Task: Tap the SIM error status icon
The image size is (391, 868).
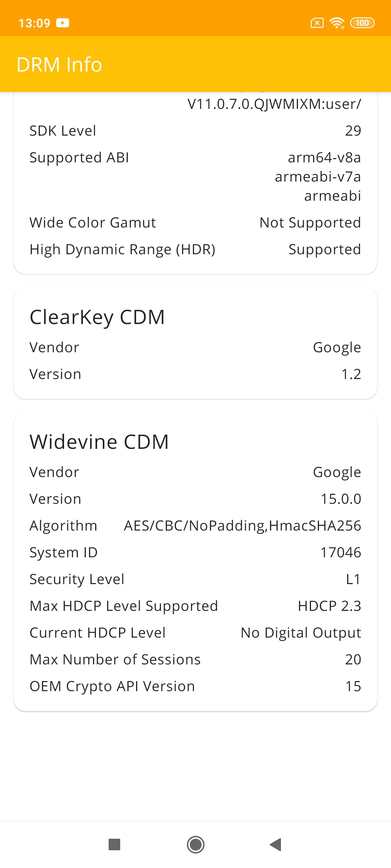Action: pyautogui.click(x=317, y=23)
